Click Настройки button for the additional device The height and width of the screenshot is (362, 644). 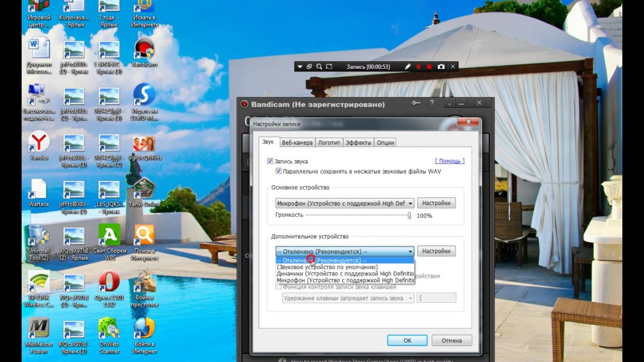(436, 251)
